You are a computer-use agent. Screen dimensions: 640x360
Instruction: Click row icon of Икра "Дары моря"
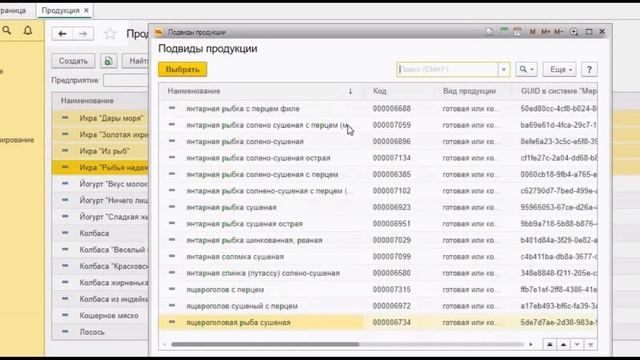click(x=65, y=118)
